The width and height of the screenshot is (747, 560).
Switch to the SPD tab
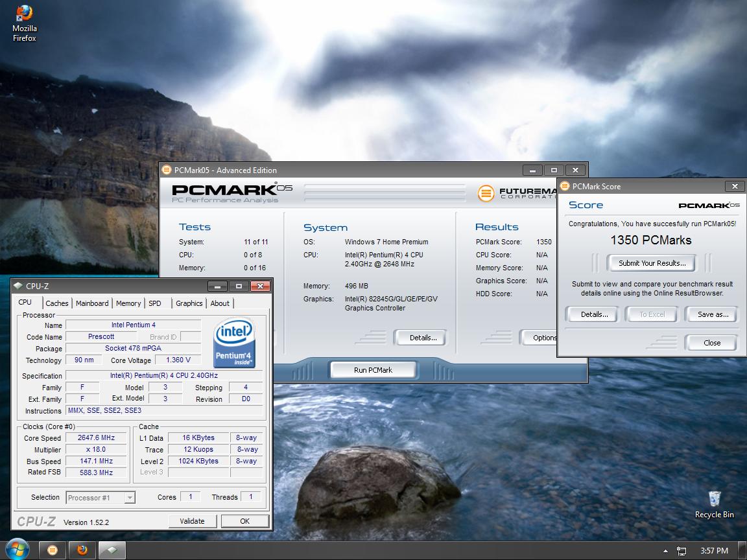(x=155, y=303)
